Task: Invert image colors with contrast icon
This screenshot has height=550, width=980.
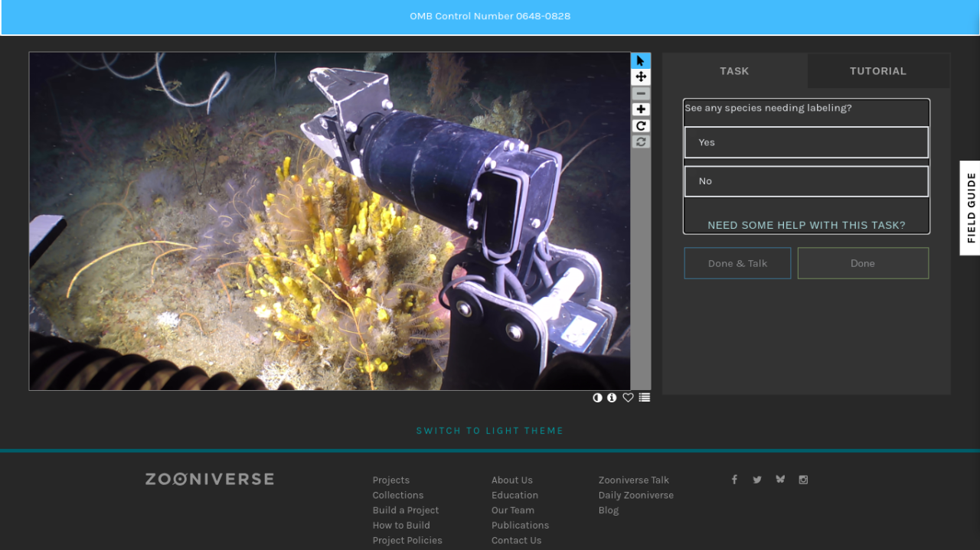Action: [597, 398]
